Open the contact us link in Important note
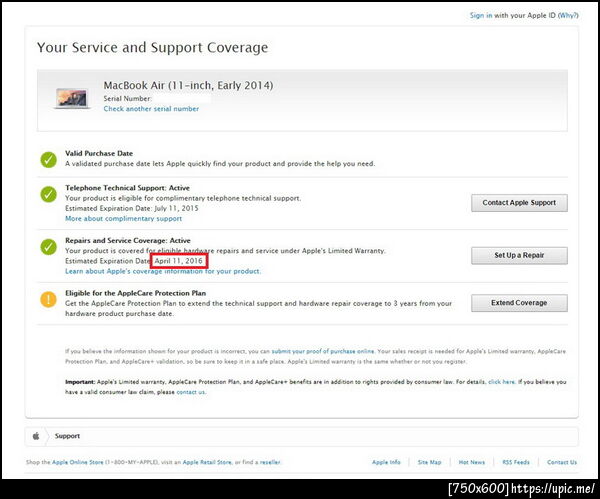Image resolution: width=600 pixels, height=499 pixels. pos(191,392)
